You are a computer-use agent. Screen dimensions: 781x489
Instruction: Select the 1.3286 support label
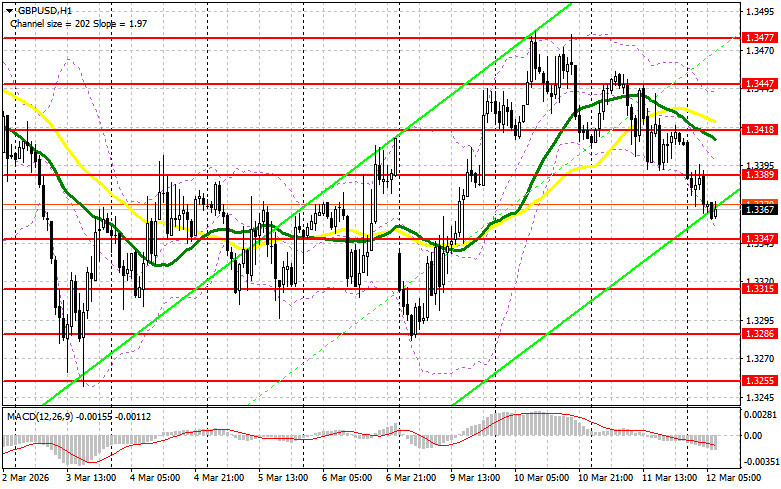click(x=758, y=335)
